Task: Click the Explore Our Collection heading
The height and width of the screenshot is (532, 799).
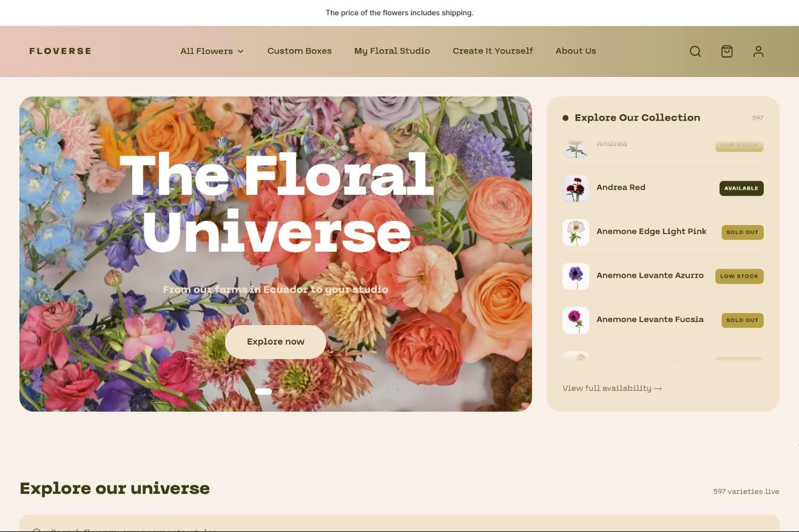Action: pos(637,118)
